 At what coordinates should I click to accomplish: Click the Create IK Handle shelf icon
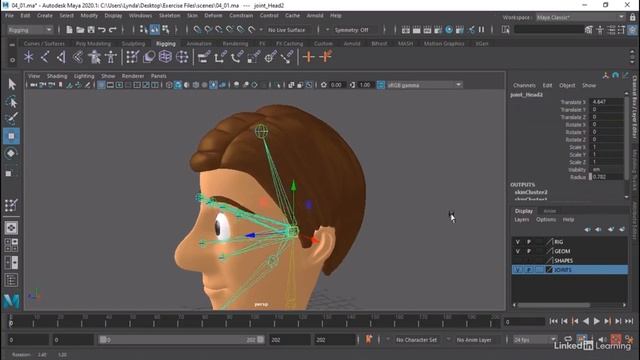(61, 57)
